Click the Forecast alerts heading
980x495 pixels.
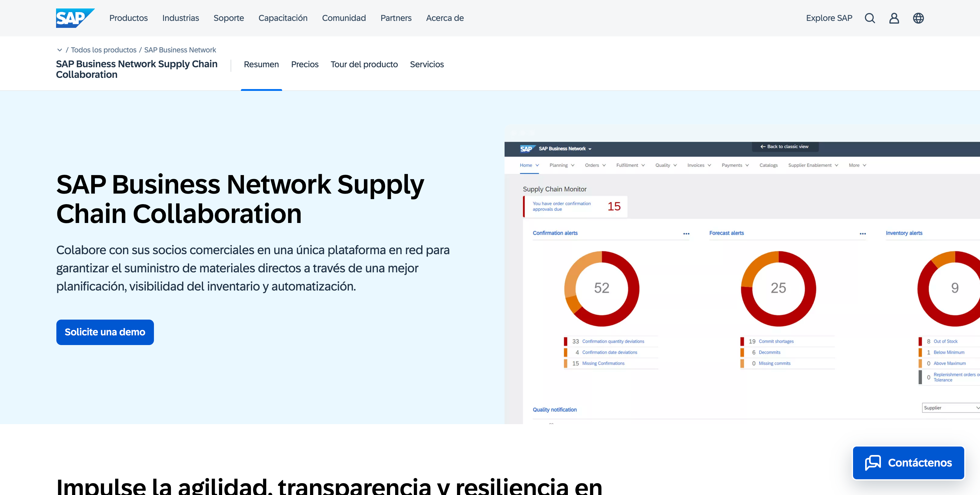coord(726,233)
